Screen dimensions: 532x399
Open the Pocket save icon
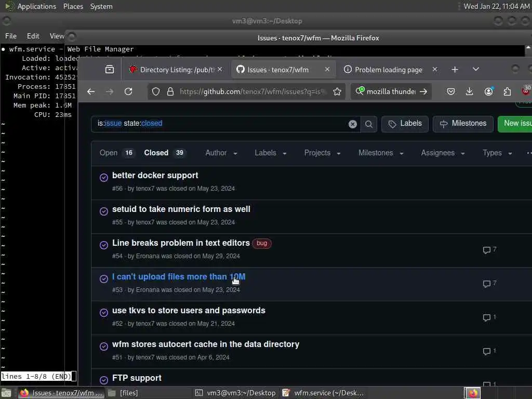click(x=451, y=91)
